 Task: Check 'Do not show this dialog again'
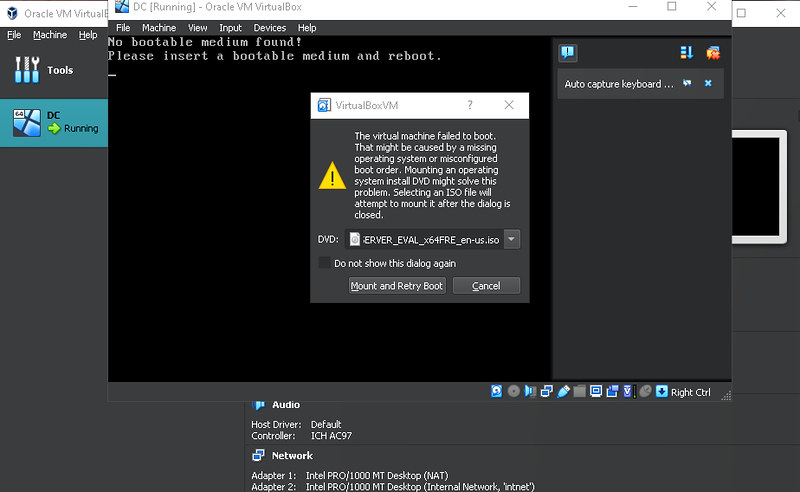(x=324, y=263)
